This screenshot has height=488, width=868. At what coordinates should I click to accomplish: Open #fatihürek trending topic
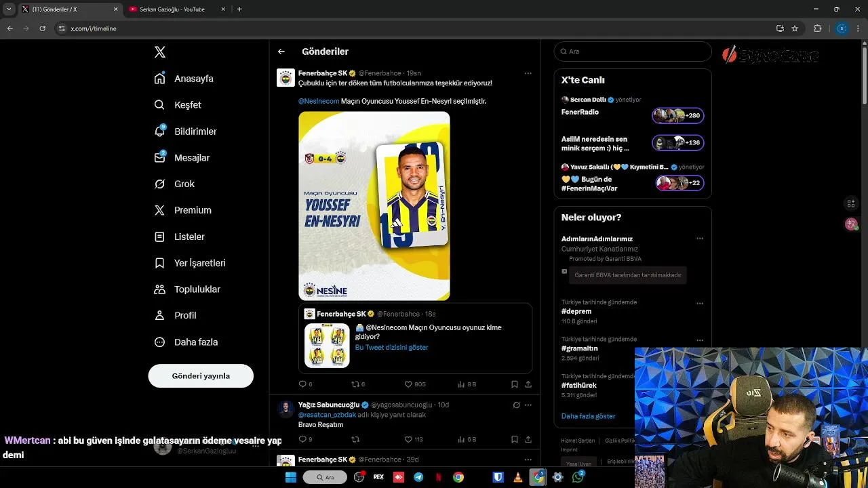point(579,385)
